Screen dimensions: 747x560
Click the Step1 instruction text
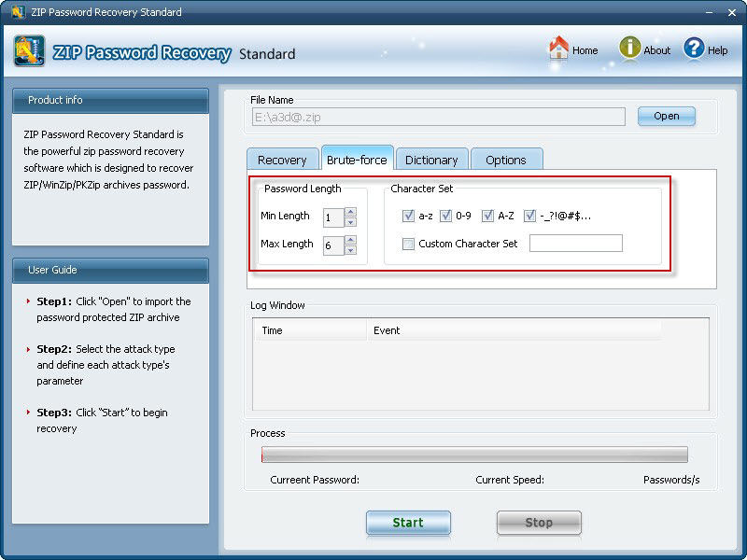(x=113, y=310)
